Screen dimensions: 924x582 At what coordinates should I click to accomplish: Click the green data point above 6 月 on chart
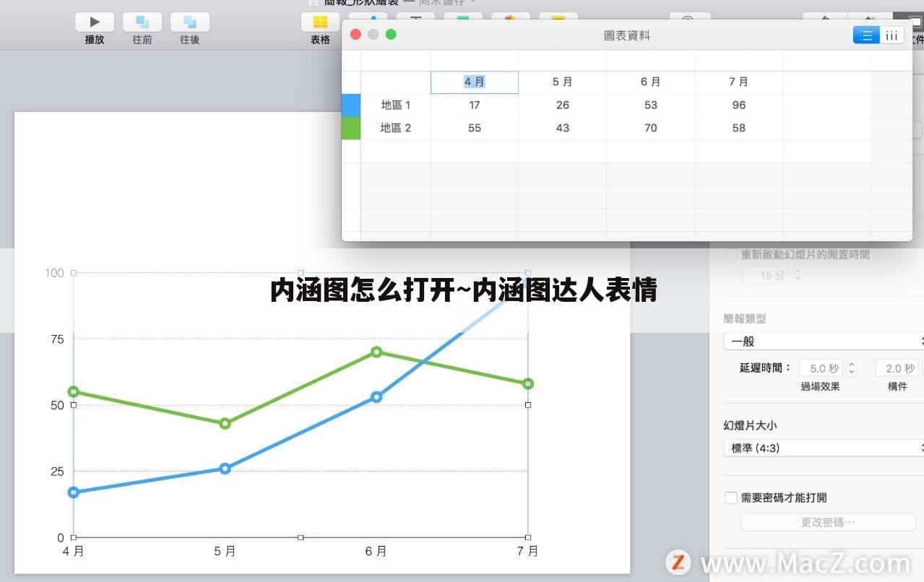tap(376, 352)
